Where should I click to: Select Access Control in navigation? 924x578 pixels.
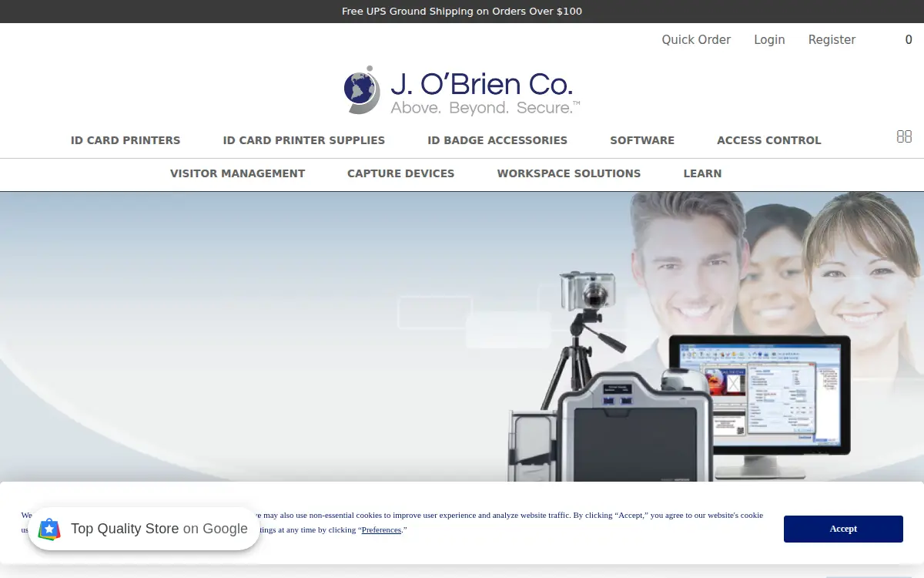769,140
